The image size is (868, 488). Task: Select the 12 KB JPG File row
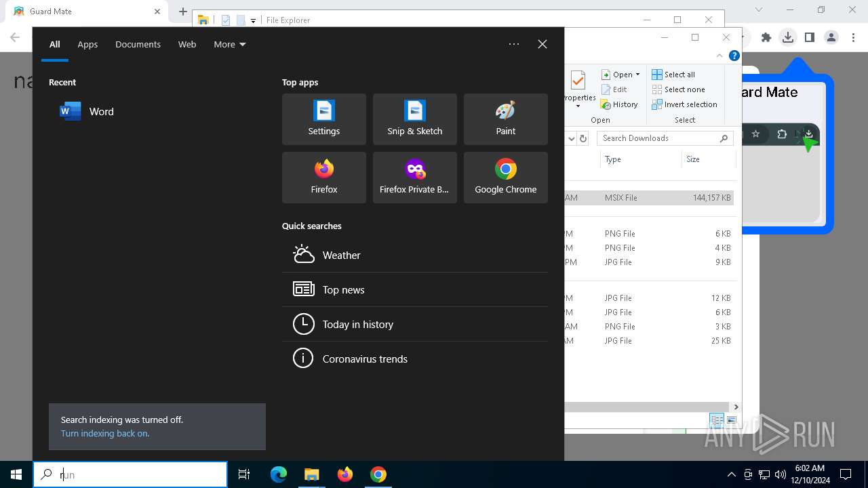click(649, 298)
